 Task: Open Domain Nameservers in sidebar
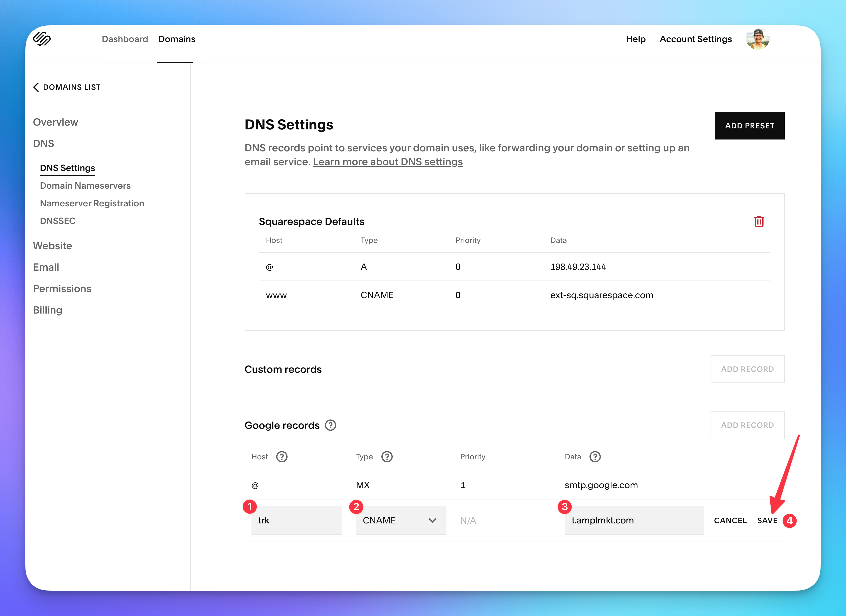tap(85, 185)
